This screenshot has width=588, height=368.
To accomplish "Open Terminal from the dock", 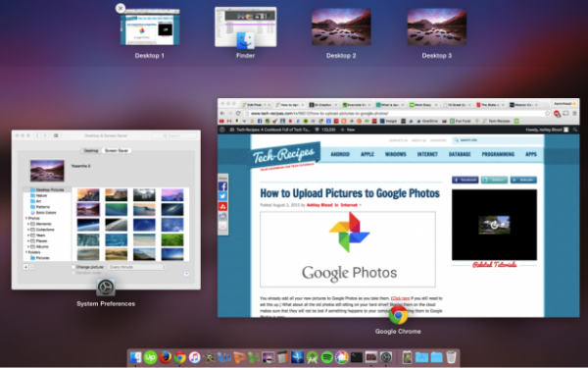I will [357, 357].
